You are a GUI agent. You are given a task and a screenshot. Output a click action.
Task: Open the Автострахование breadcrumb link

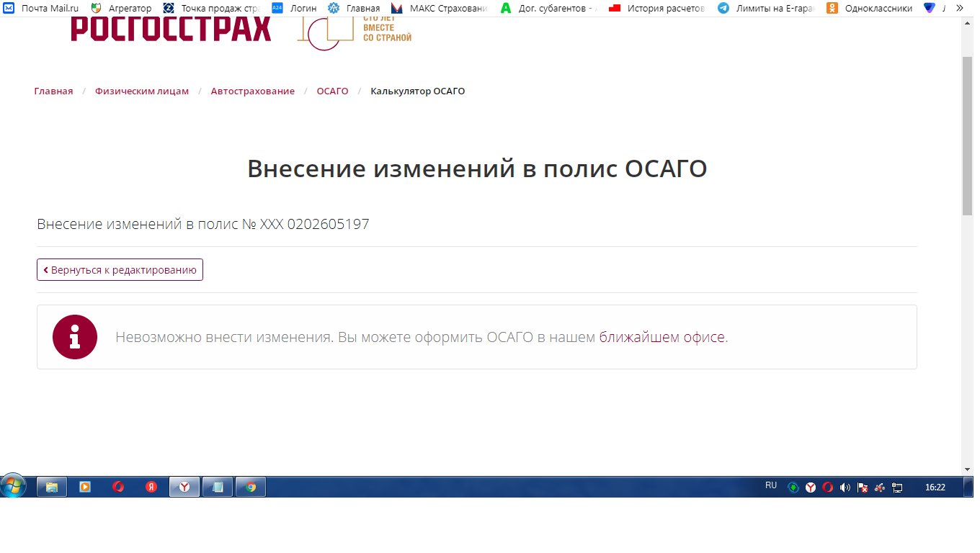point(252,91)
